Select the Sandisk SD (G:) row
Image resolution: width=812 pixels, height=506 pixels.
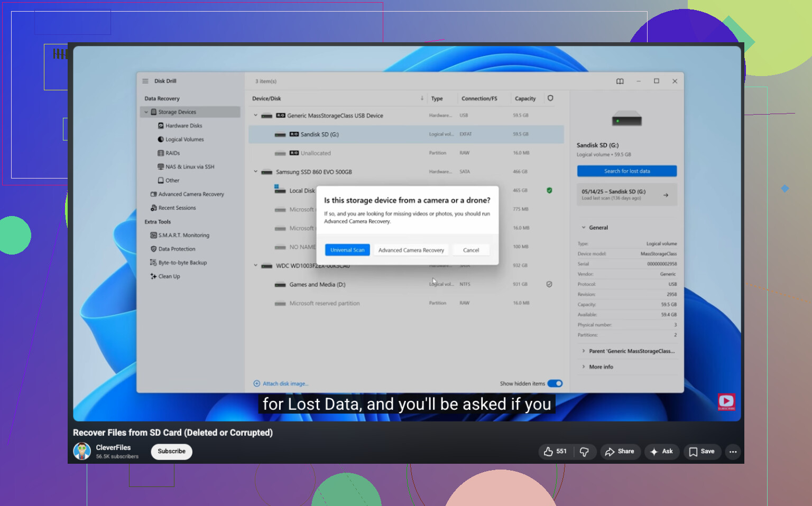[x=406, y=134]
